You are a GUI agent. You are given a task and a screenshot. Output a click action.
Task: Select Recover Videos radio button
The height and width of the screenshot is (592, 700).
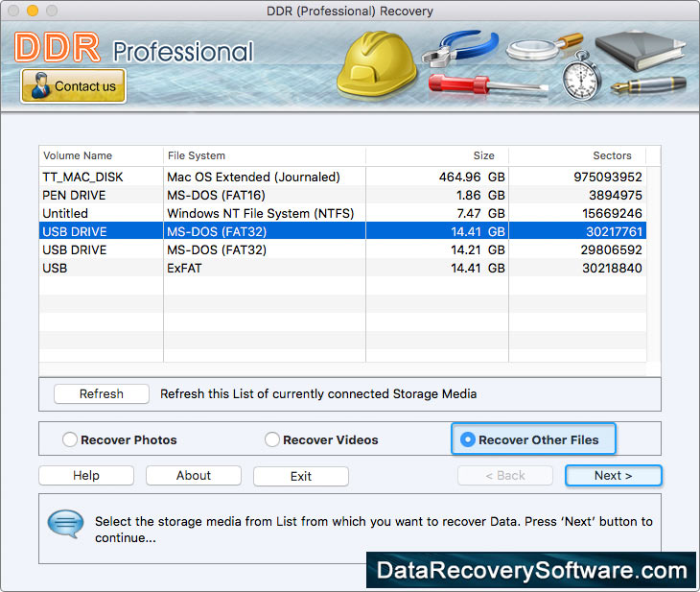[x=272, y=439]
